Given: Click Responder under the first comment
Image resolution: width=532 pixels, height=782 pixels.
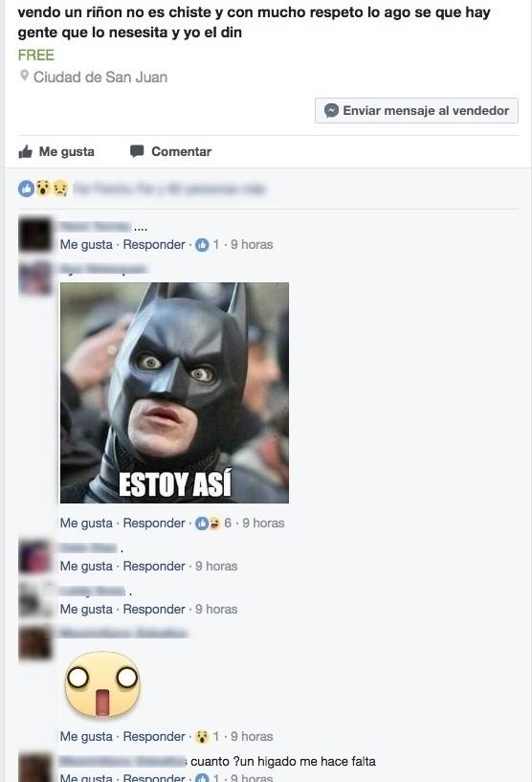Looking at the screenshot, I should click(154, 245).
